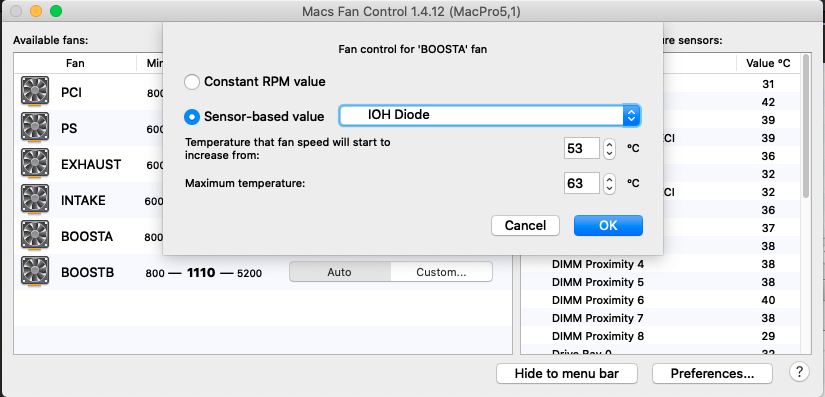Click the BOOSTA fan icon
Viewport: 825px width, 397px height.
(x=35, y=236)
